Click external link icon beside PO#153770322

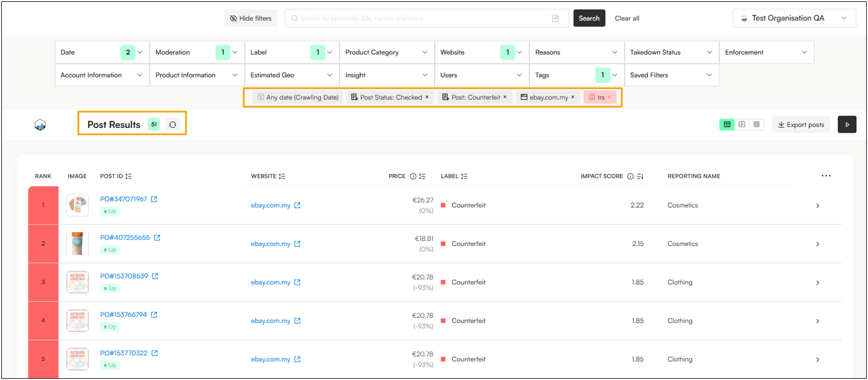coord(154,353)
